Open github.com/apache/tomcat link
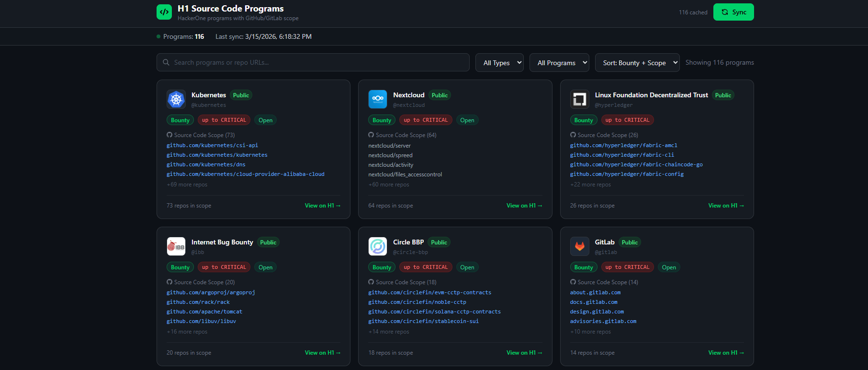This screenshot has width=868, height=370. [x=204, y=312]
